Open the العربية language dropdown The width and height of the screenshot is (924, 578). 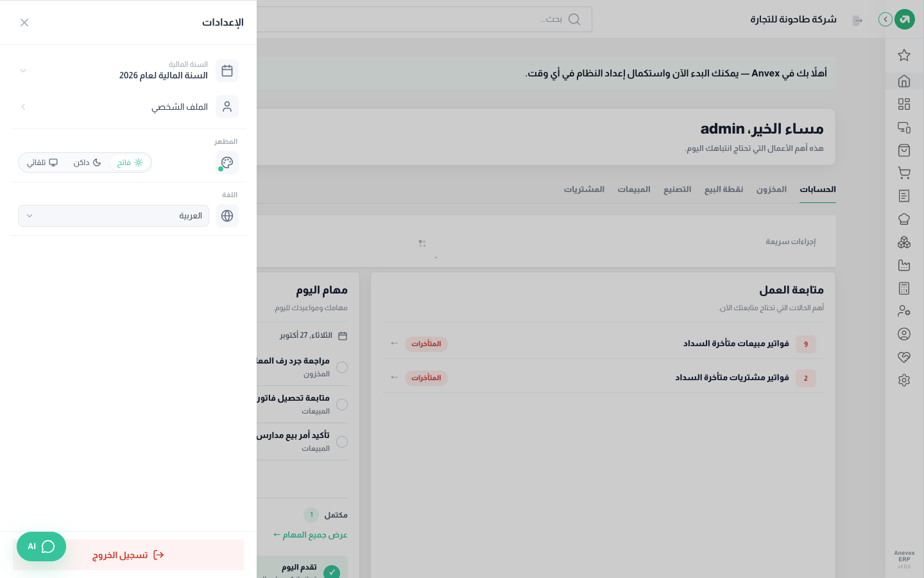(114, 216)
